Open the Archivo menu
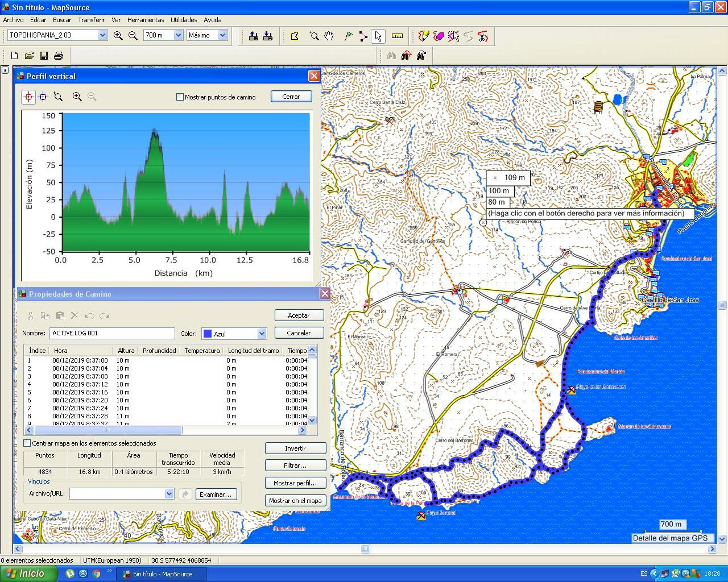The width and height of the screenshot is (728, 582). coord(14,20)
